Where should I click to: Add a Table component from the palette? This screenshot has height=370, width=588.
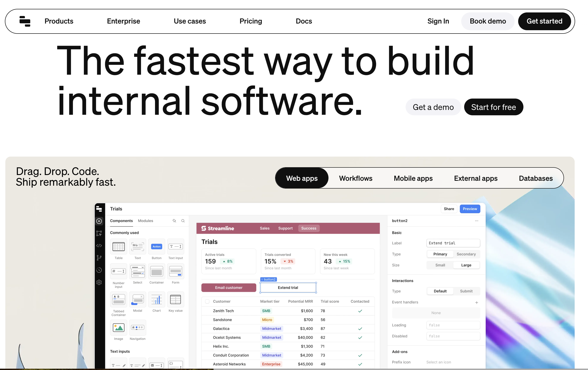pyautogui.click(x=119, y=247)
